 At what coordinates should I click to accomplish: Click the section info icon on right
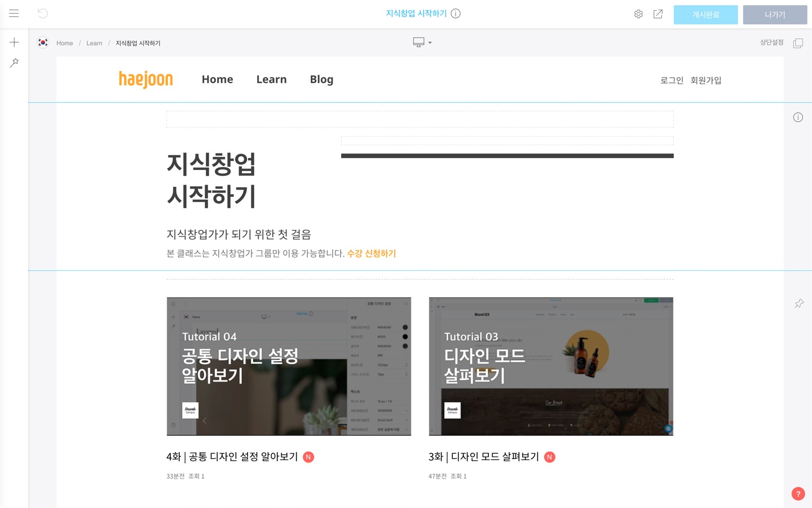tap(798, 117)
